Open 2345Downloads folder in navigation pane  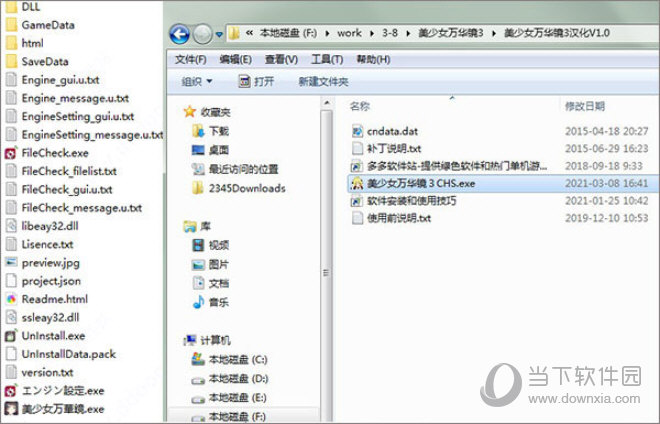tap(239, 188)
